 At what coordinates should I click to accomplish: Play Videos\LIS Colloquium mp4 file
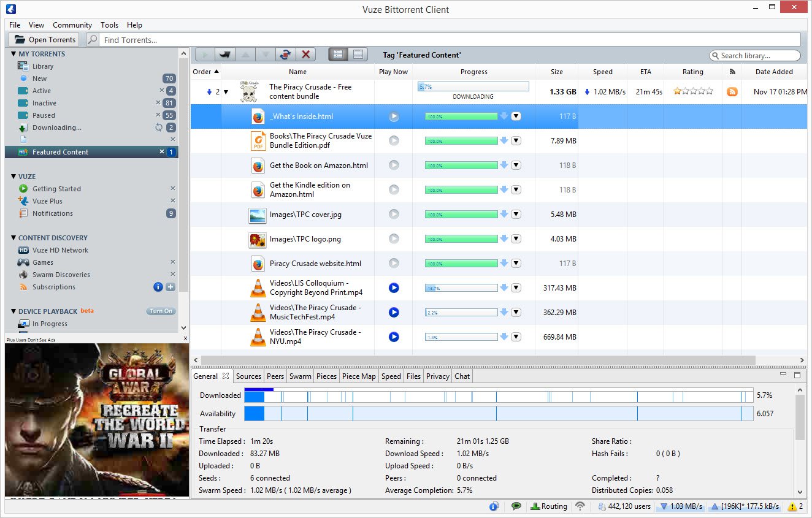coord(394,288)
